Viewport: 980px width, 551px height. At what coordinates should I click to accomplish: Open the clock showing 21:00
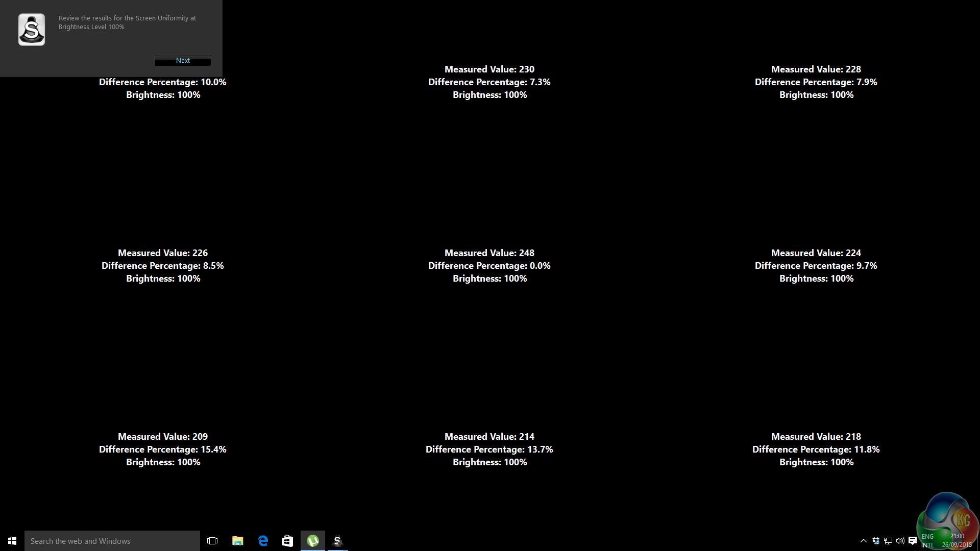pos(957,541)
